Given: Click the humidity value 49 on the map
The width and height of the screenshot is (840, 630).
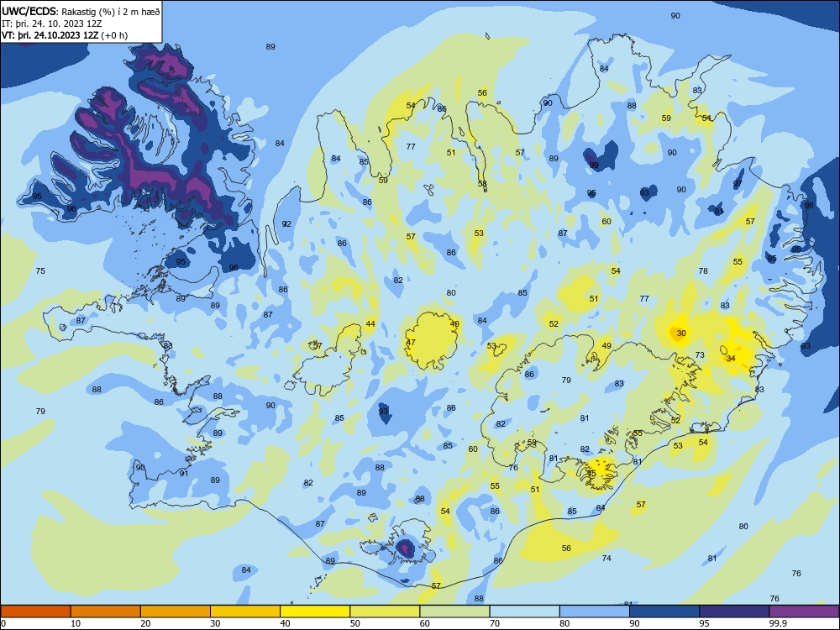Looking at the screenshot, I should [x=606, y=346].
